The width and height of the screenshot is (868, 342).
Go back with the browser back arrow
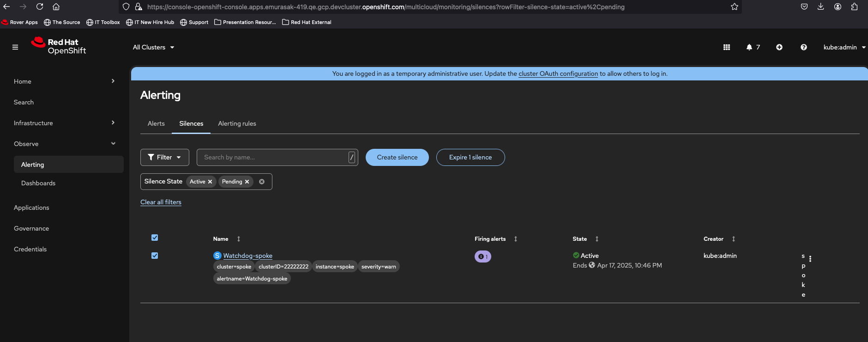click(6, 6)
